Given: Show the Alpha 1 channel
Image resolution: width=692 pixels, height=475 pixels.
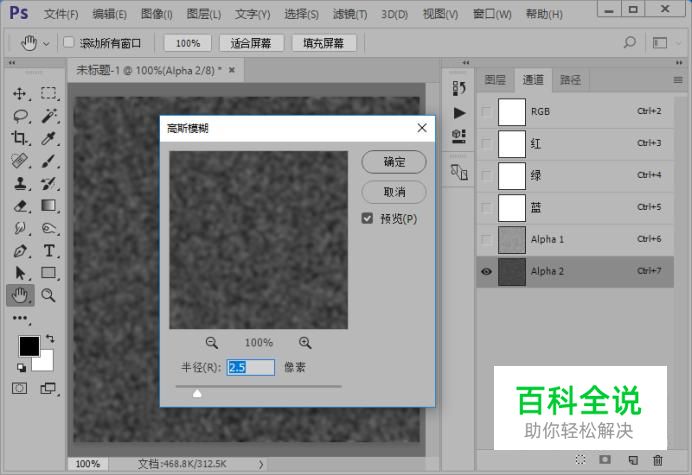Looking at the screenshot, I should (x=486, y=239).
